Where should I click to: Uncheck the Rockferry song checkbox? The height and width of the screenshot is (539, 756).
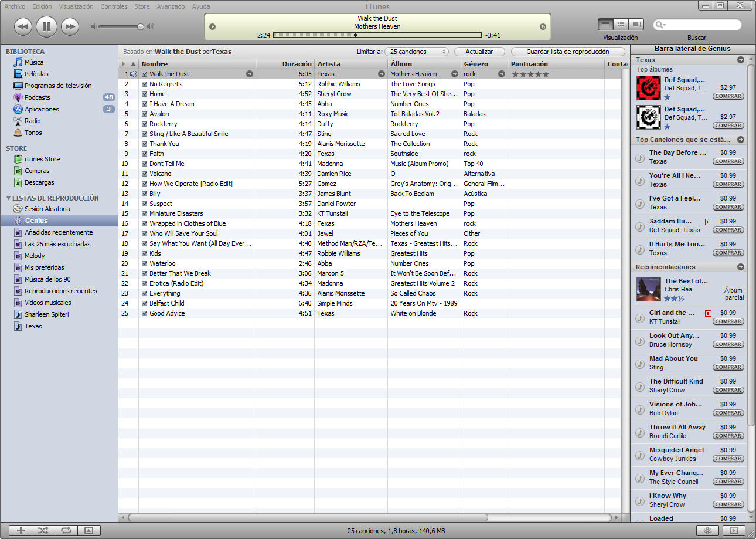(145, 124)
